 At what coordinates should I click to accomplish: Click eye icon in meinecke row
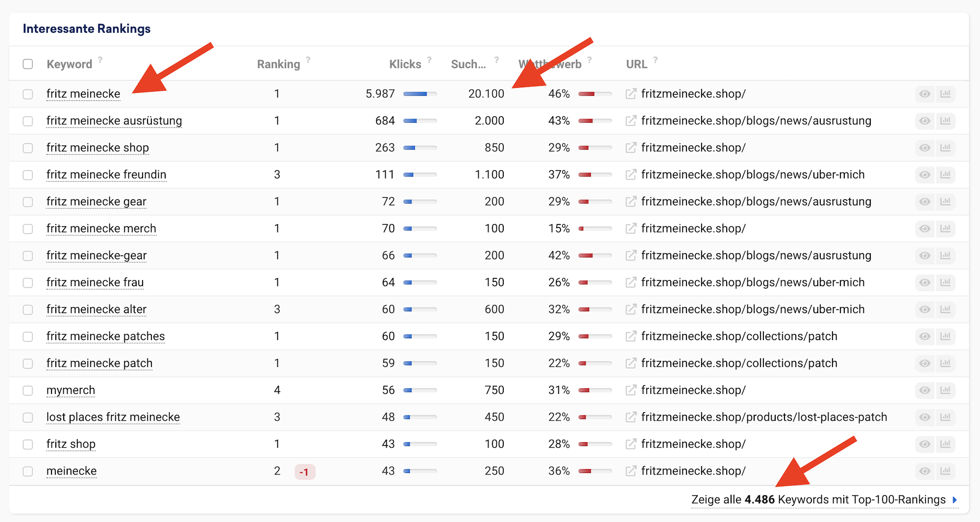click(x=925, y=471)
